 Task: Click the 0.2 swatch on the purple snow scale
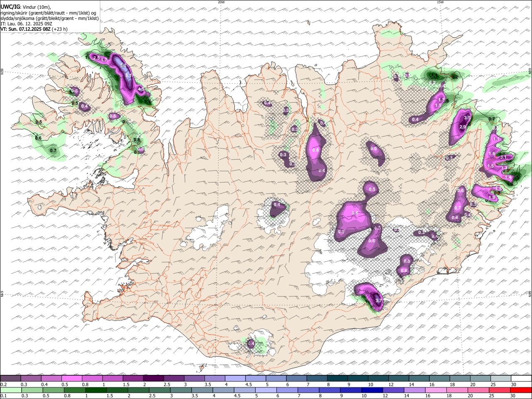click(10, 378)
